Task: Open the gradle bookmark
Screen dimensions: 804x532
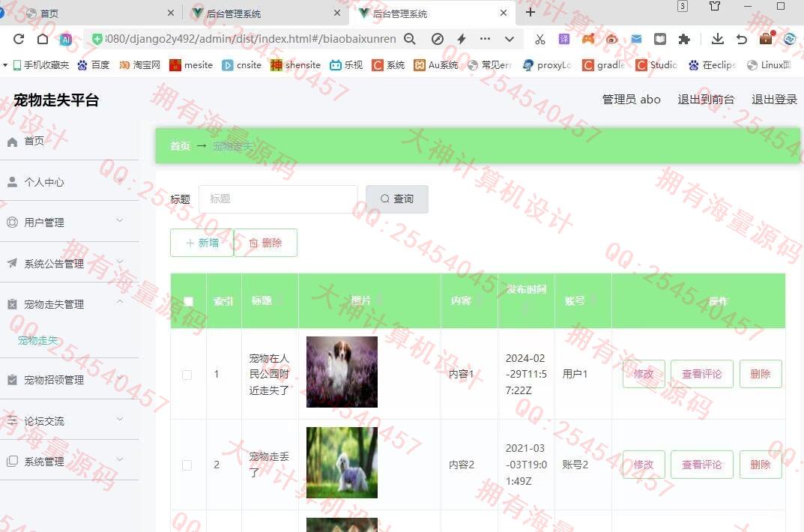Action: click(603, 65)
